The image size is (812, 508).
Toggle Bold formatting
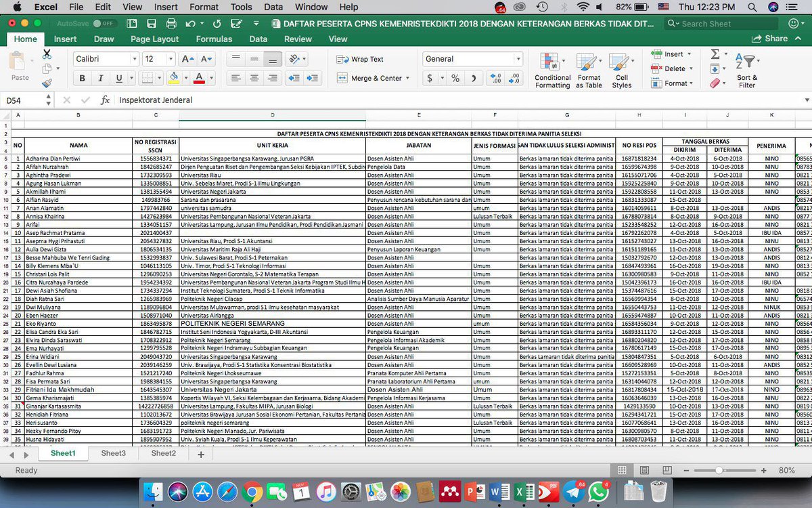click(x=83, y=78)
